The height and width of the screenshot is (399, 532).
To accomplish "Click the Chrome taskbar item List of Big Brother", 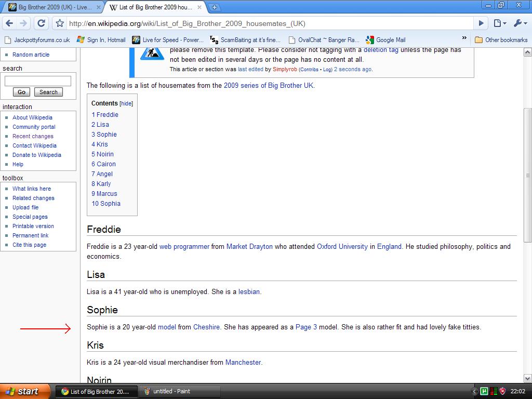I will coord(96,392).
